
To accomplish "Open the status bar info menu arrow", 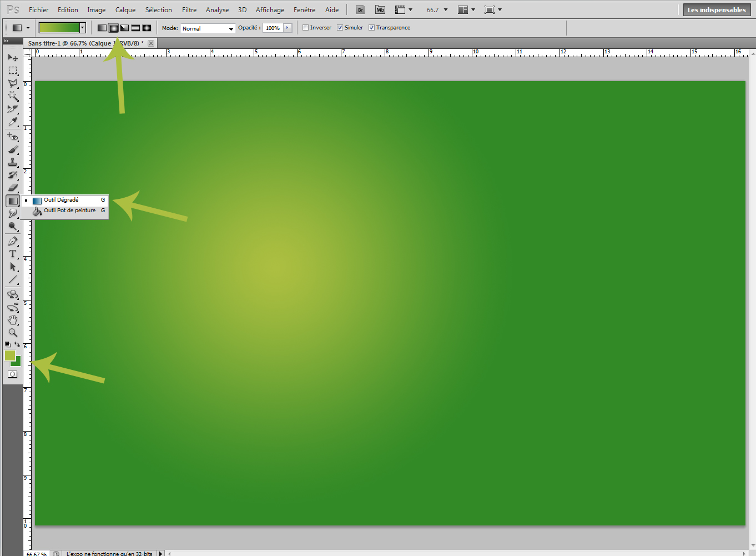I will tap(161, 553).
